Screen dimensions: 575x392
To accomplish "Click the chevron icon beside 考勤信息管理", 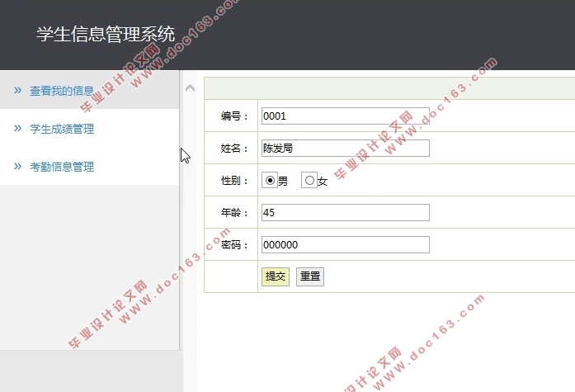I will point(17,167).
